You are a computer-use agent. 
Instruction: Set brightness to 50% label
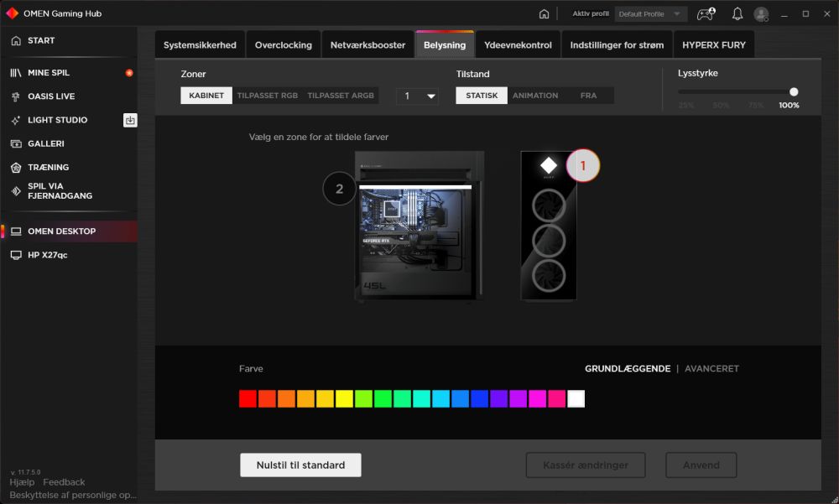721,106
